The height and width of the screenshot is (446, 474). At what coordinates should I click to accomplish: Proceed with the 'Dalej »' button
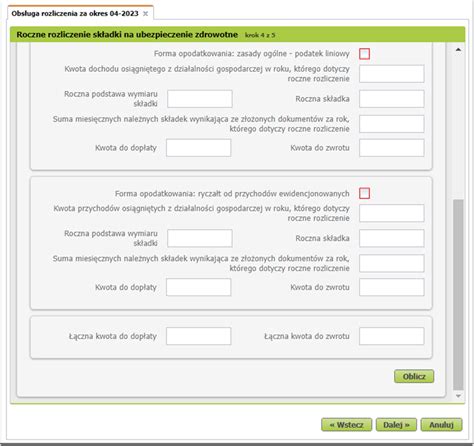point(396,425)
